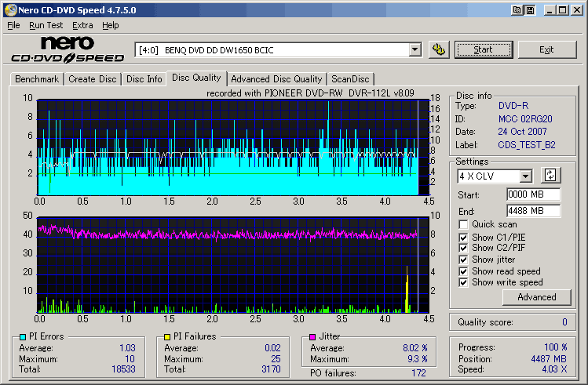The image size is (588, 385).
Task: Click the Start button
Action: coord(484,50)
